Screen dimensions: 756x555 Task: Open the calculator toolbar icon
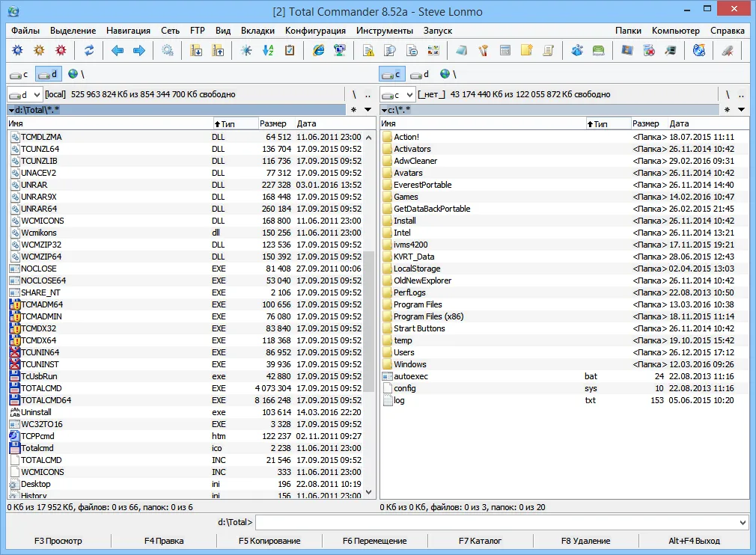click(x=504, y=50)
